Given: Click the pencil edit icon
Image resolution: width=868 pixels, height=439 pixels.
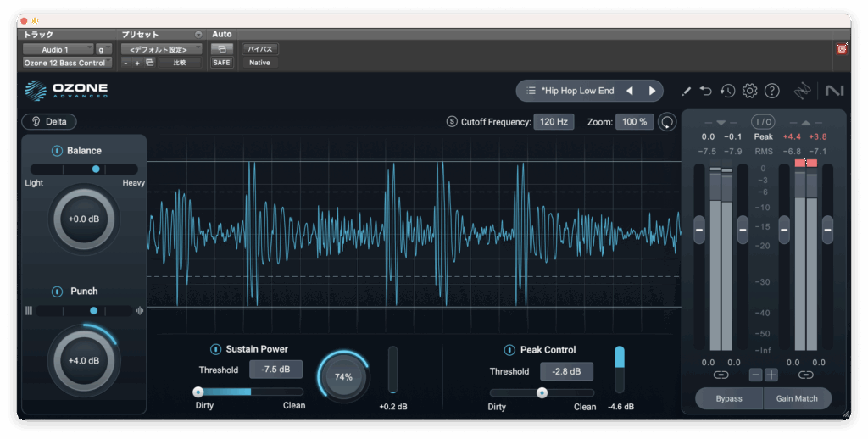Looking at the screenshot, I should point(686,91).
